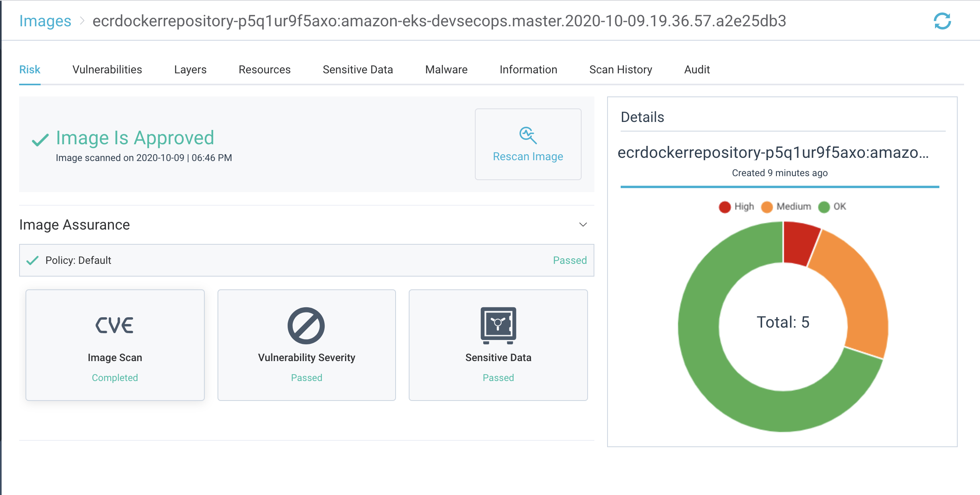The image size is (980, 495).
Task: Click 'Passed' under Vulnerability Severity
Action: 306,377
